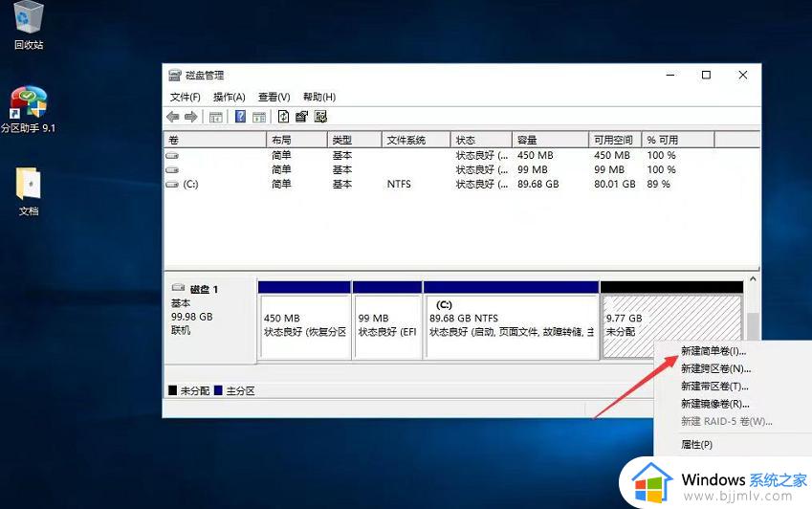Select the 分区助手 9.1 desktop icon

tap(28, 110)
